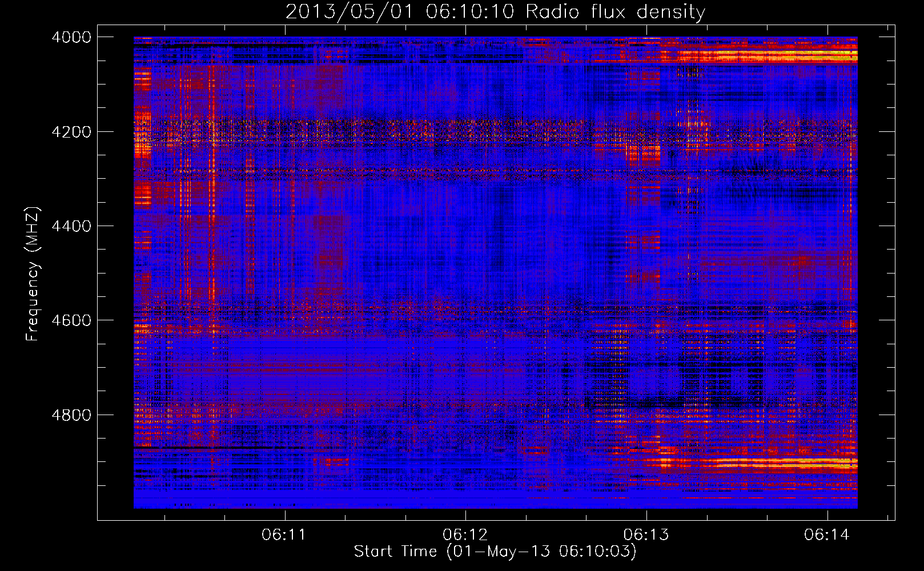
Task: Click the 06:14 time axis label
Action: 827,535
